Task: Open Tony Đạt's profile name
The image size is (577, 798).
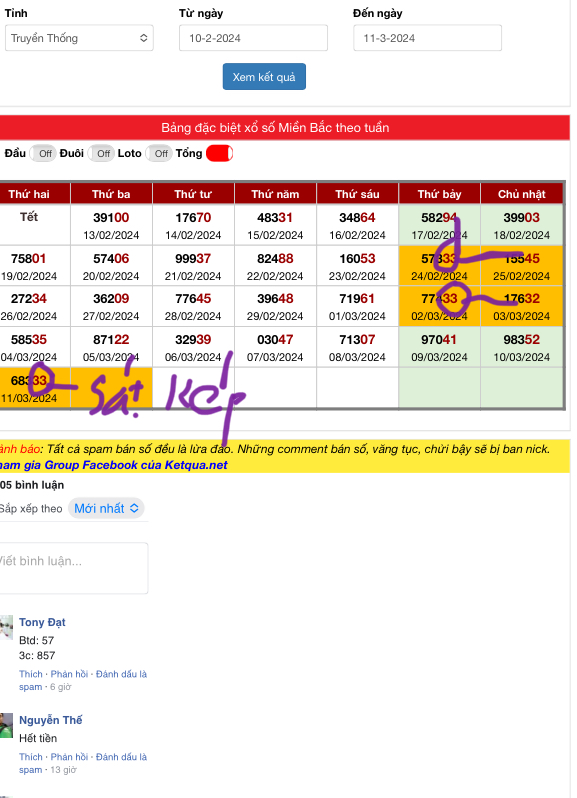Action: (42, 622)
